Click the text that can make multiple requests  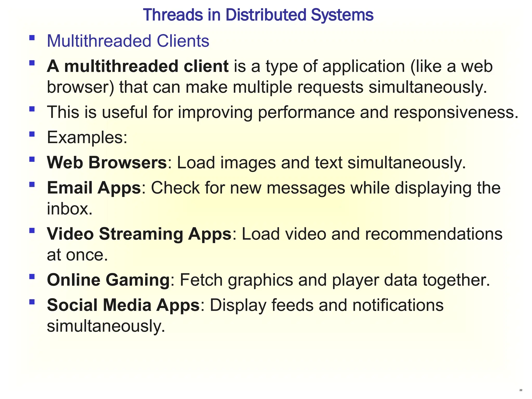[241, 87]
